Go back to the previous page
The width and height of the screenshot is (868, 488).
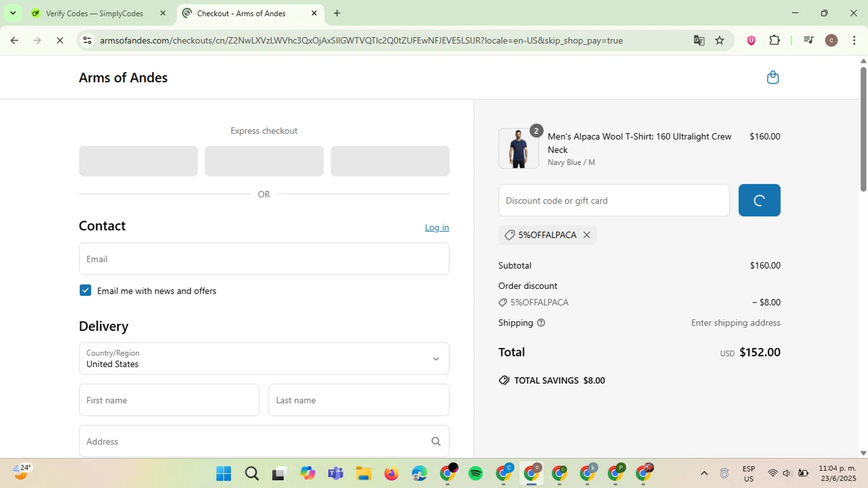coord(14,41)
